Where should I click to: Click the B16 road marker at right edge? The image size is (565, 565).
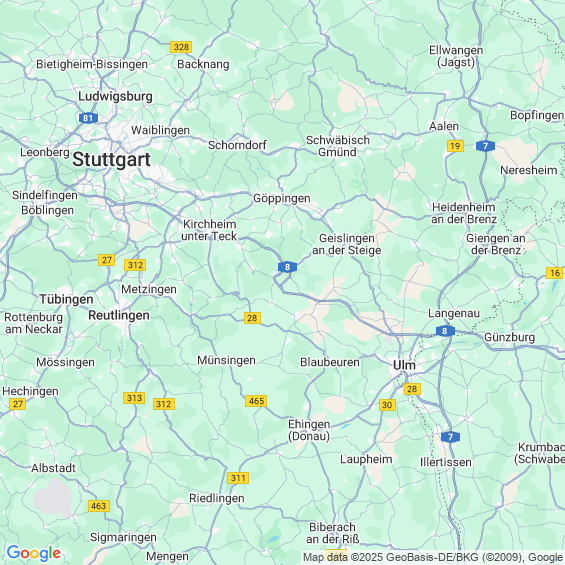click(x=555, y=273)
